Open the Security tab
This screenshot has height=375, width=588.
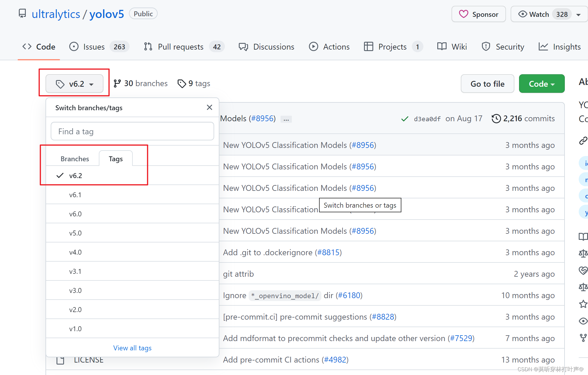(503, 46)
